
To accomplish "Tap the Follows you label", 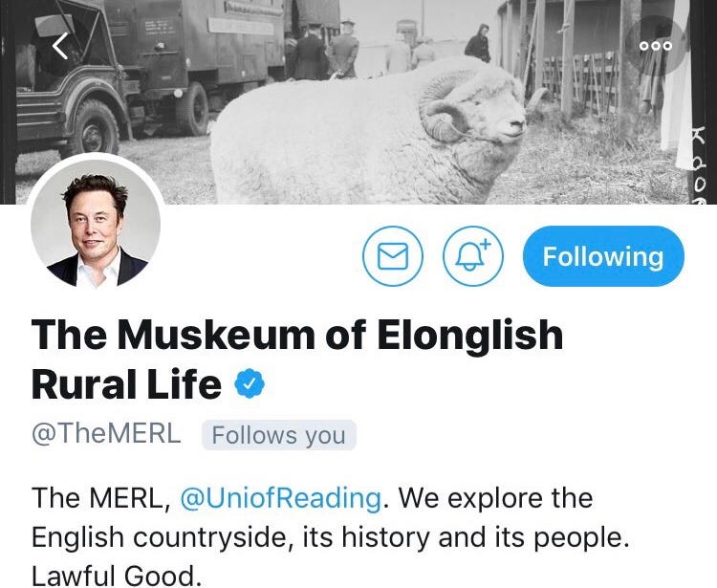I will [x=279, y=435].
